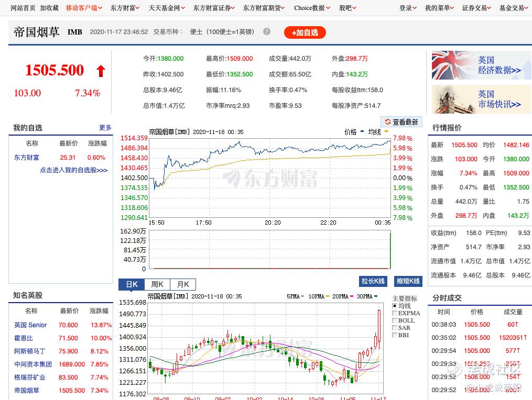
Task: Click the orange 10PMA legend swatch
Action: coord(328,296)
